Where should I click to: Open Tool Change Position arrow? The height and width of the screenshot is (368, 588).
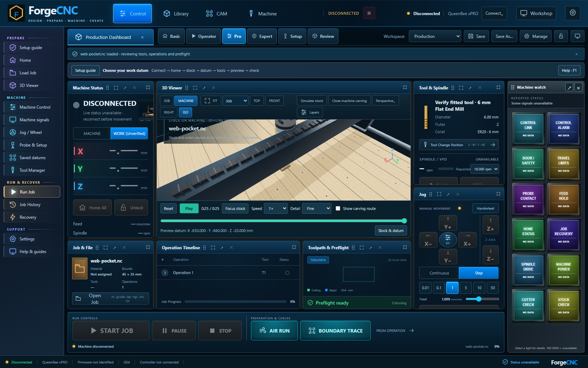point(493,145)
